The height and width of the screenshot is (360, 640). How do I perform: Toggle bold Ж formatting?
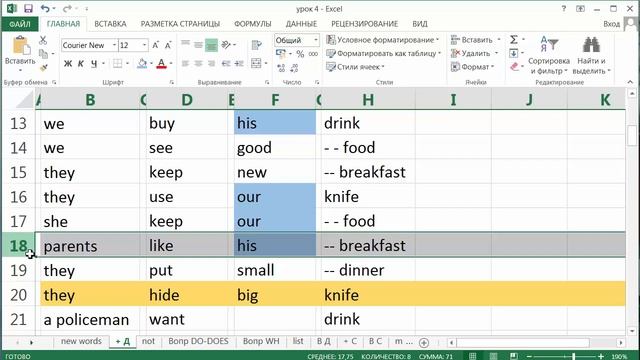click(68, 63)
